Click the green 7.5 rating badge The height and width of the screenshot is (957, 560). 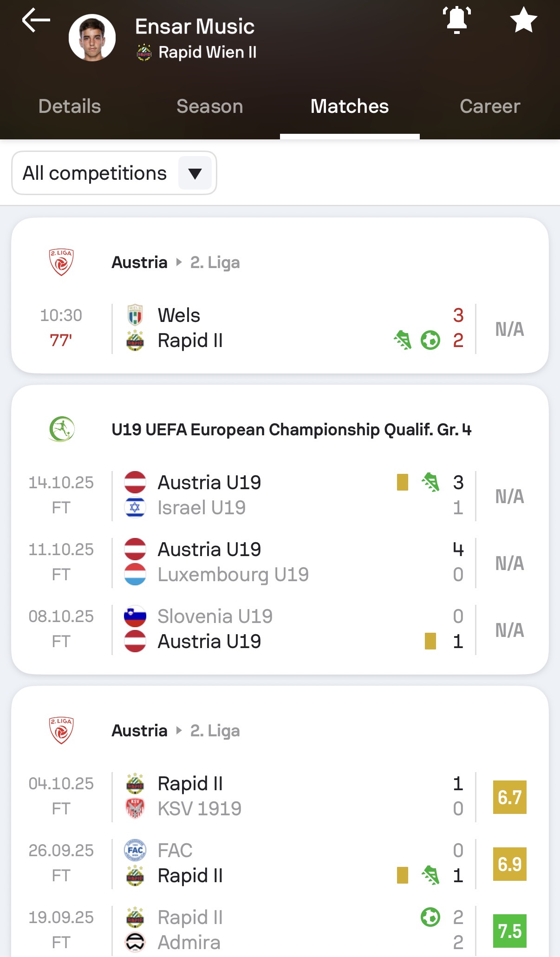(x=510, y=931)
